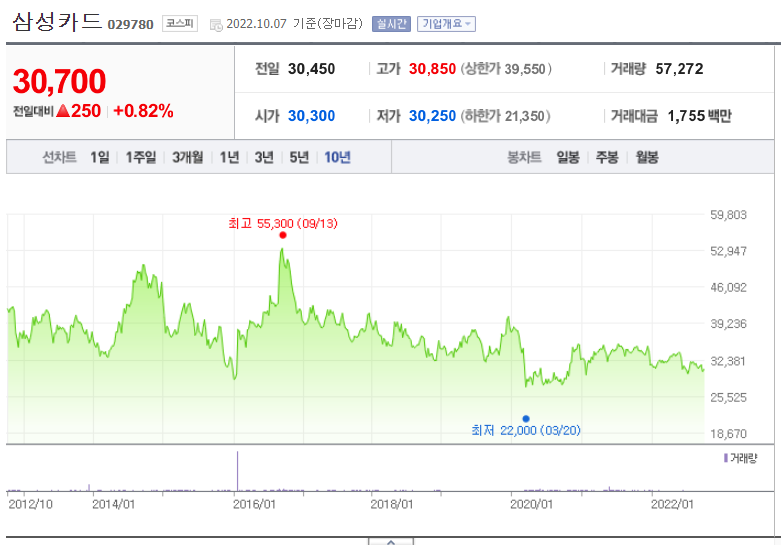The image size is (781, 545).
Task: Click the 삼성카드 stock title
Action: click(57, 22)
